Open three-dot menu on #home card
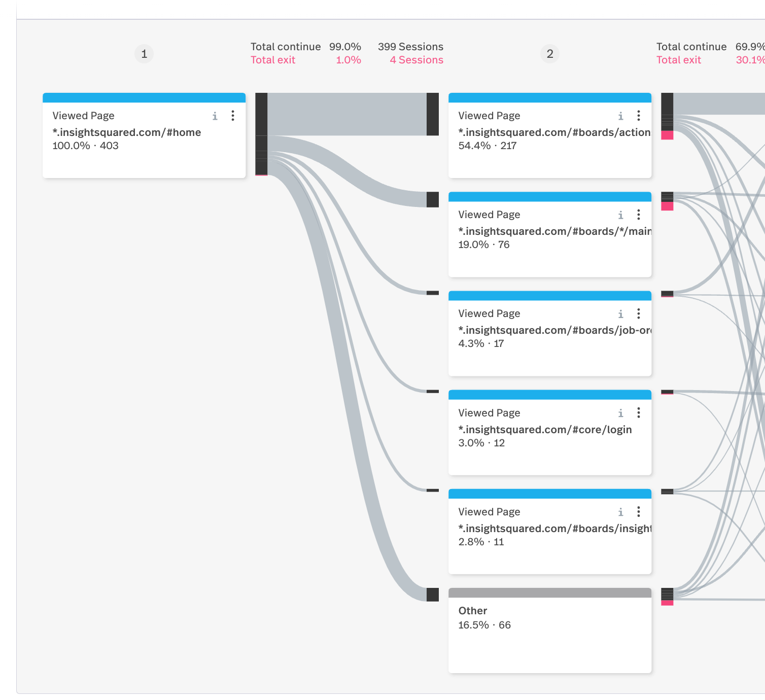 (x=233, y=116)
